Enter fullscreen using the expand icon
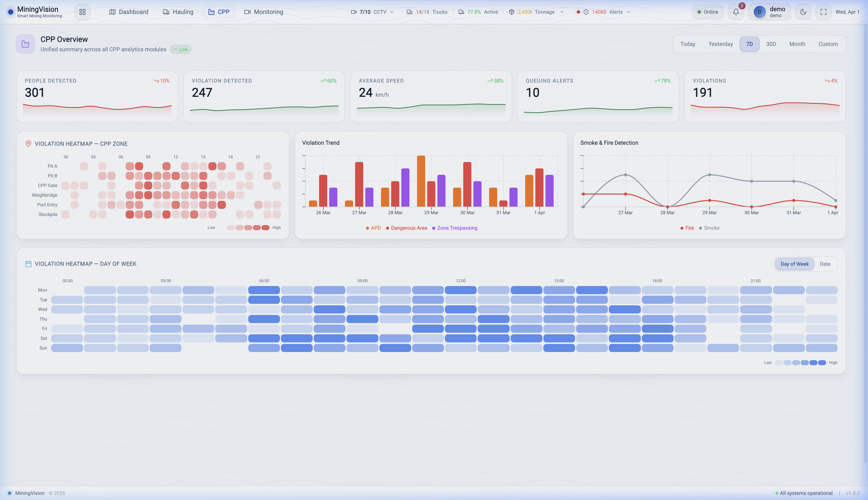 coord(823,12)
